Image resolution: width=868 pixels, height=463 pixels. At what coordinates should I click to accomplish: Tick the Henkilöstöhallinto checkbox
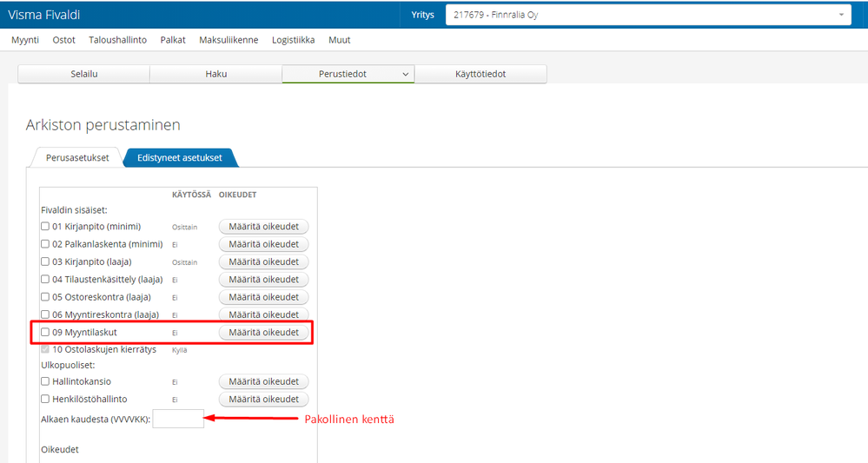point(45,399)
